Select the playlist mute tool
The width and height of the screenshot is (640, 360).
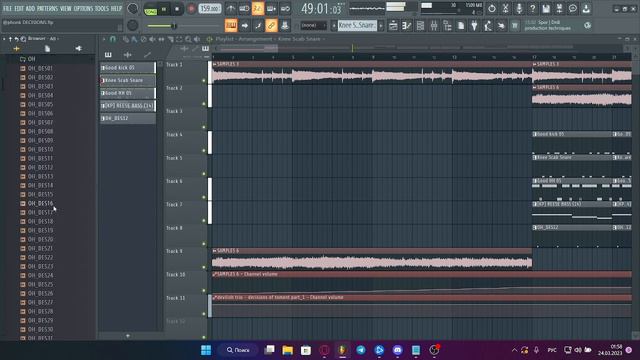(152, 39)
